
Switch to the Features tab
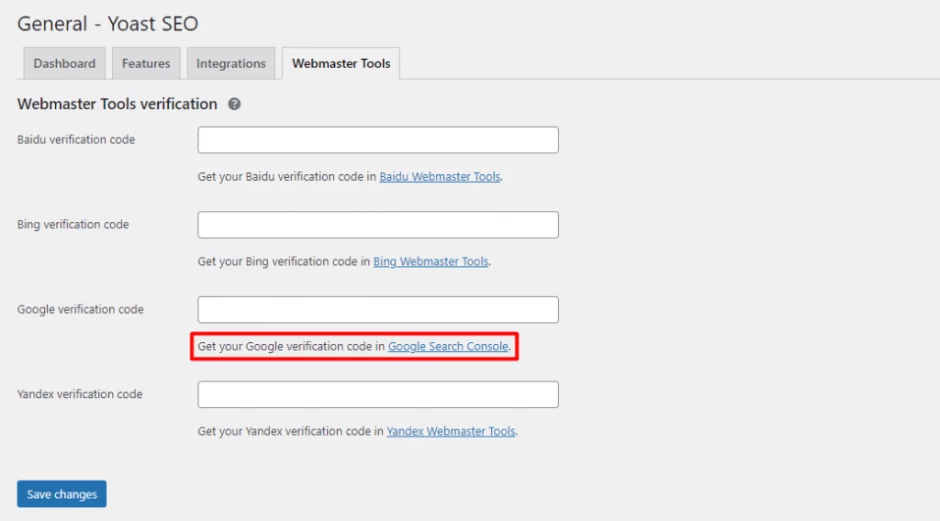pyautogui.click(x=146, y=63)
